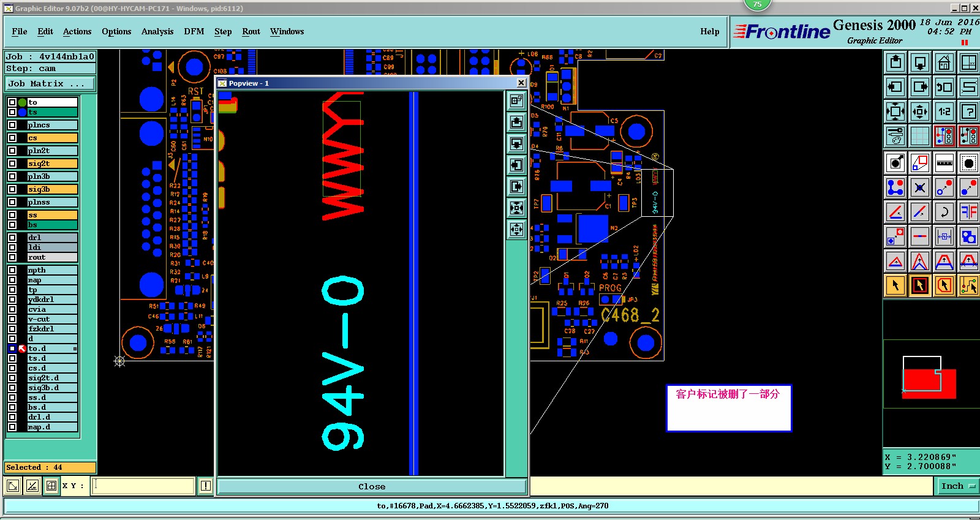This screenshot has width=980, height=520.
Task: Click the Popview pan up icon
Action: 517,122
